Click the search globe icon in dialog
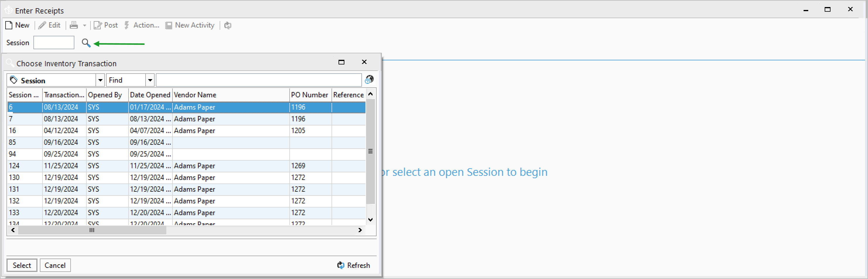The height and width of the screenshot is (279, 868). (369, 80)
